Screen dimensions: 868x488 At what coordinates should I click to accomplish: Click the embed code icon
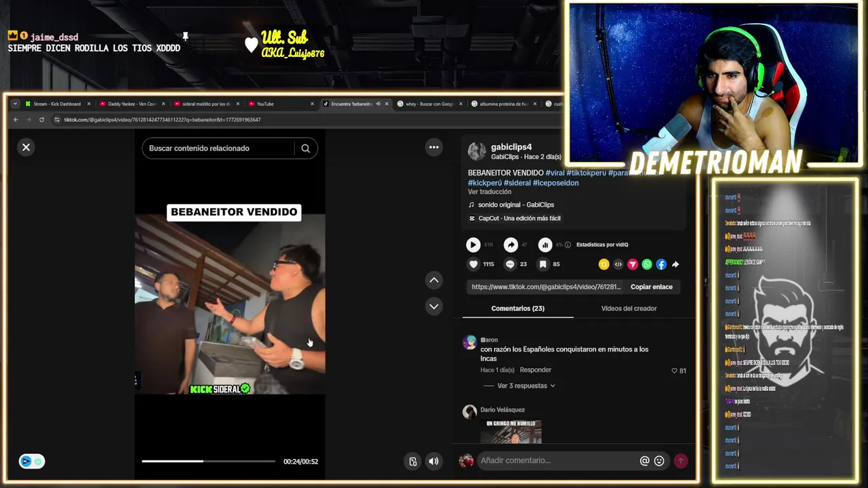tap(618, 264)
